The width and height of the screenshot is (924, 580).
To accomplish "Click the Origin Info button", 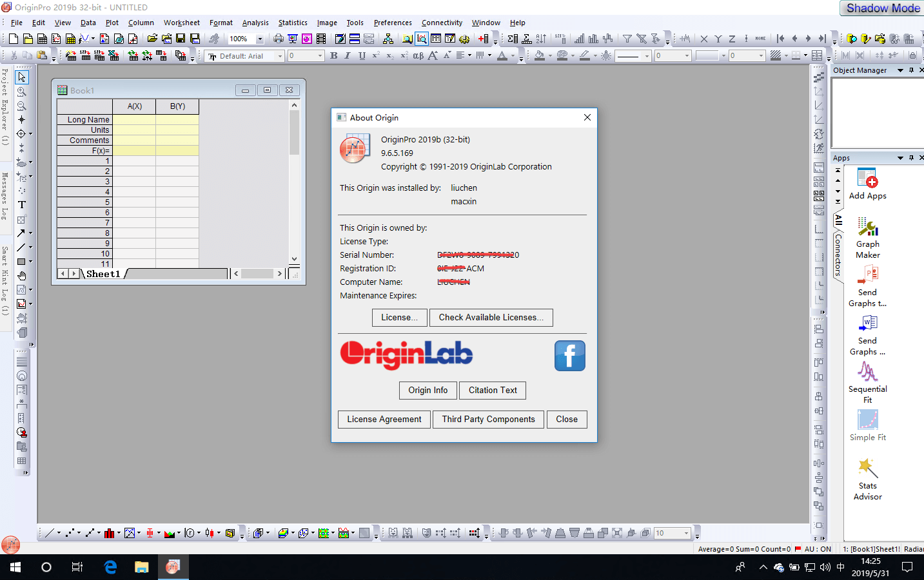I will (x=428, y=391).
